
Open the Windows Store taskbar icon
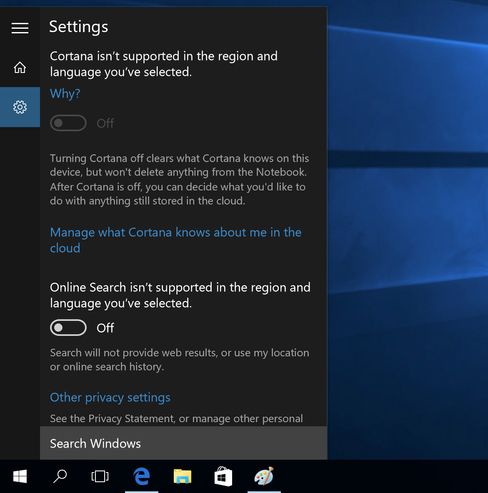(x=223, y=476)
